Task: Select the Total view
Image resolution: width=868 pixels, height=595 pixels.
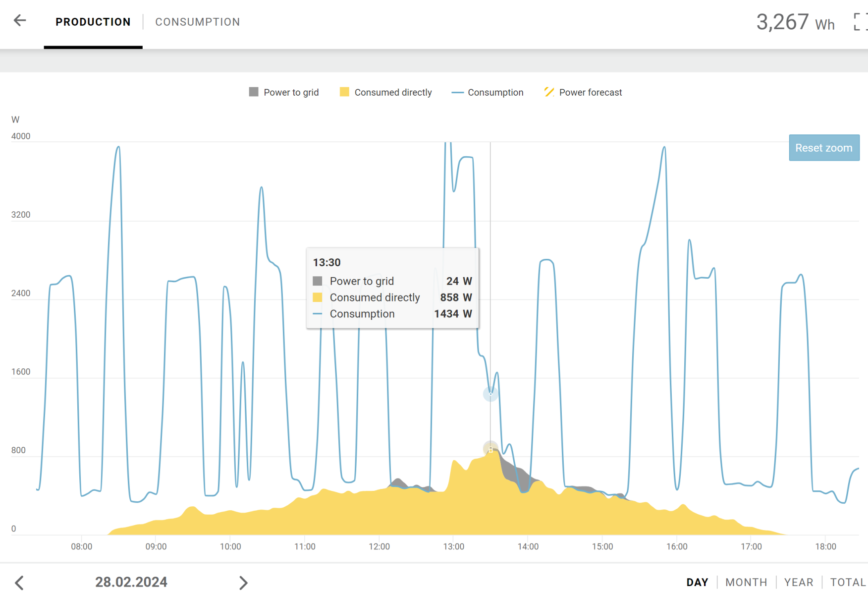Action: [847, 582]
